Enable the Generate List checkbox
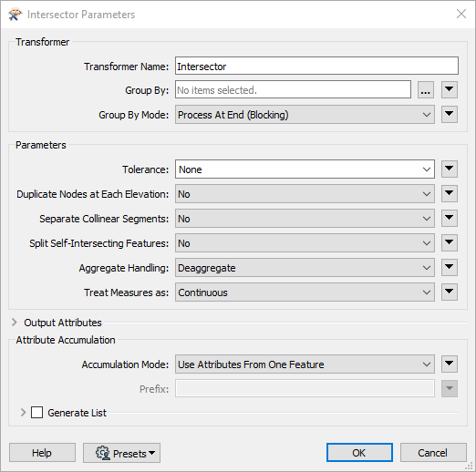 point(36,413)
